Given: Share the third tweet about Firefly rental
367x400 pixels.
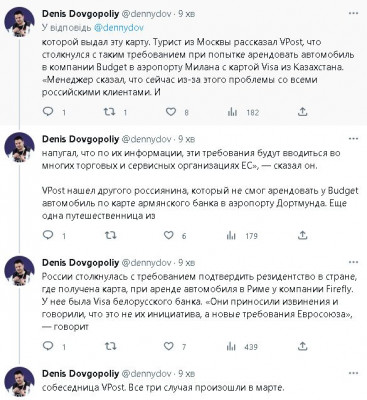Looking at the screenshot, I should coord(302,346).
